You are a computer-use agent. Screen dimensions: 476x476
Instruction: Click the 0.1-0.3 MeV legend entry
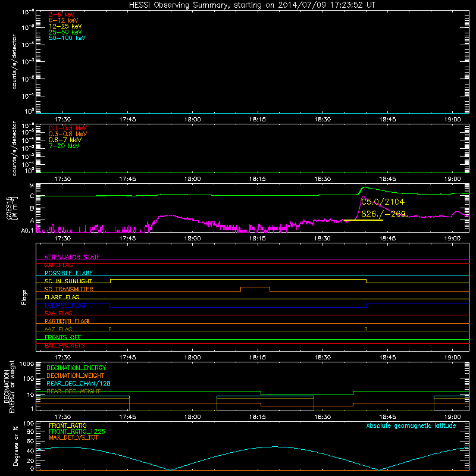click(68, 128)
